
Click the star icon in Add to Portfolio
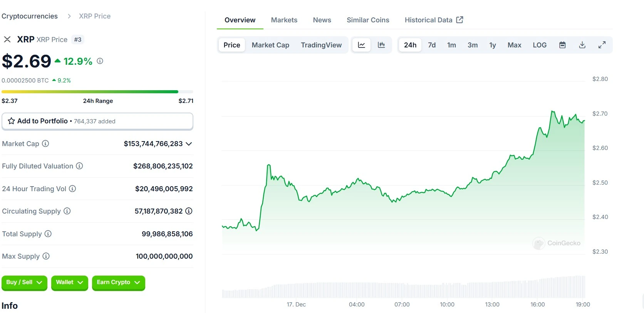[x=12, y=121]
